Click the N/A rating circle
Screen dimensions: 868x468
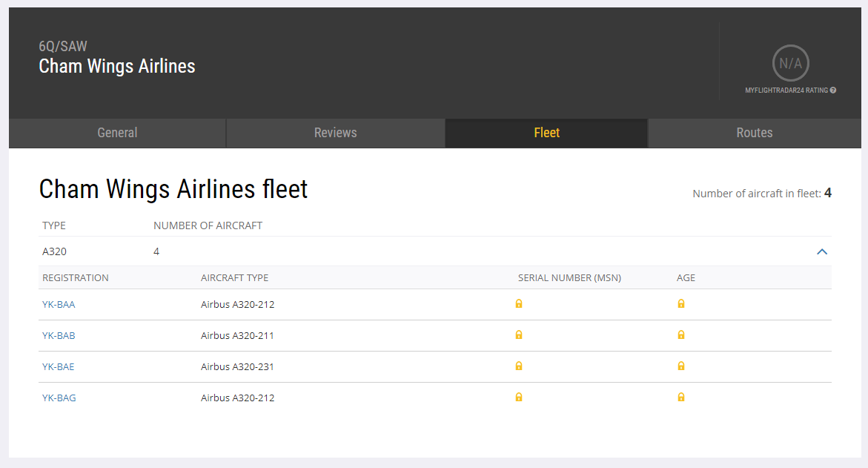click(790, 63)
